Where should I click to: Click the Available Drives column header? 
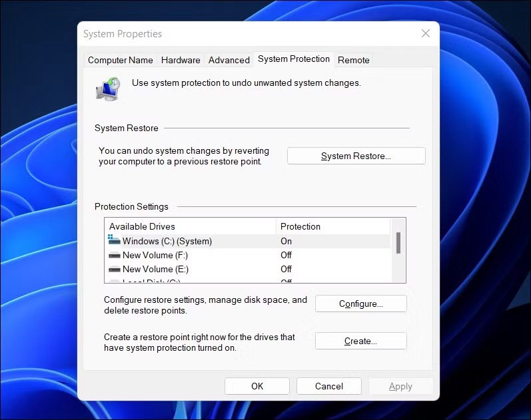click(191, 226)
